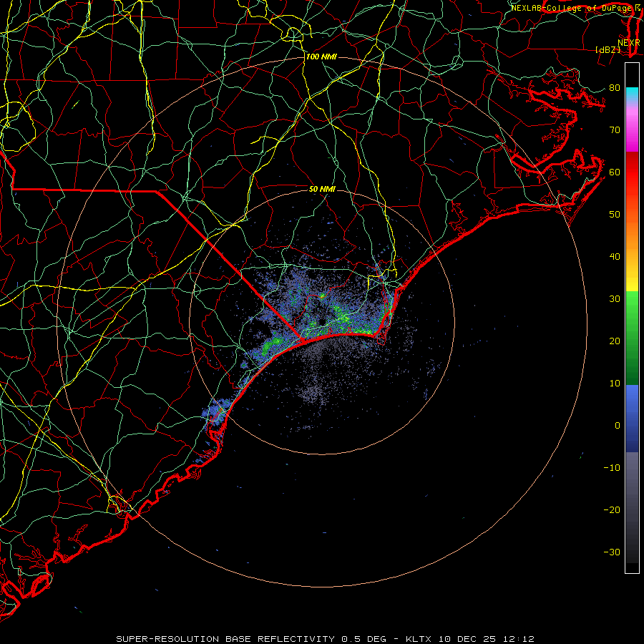Click the "[dBZ]" units label
Viewport: 644px width, 644px height.
[x=608, y=49]
